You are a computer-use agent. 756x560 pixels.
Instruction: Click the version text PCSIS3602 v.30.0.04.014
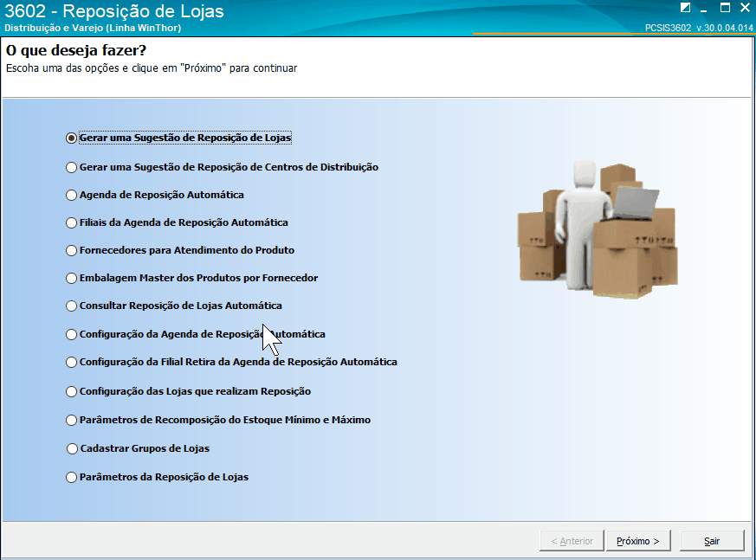(x=699, y=28)
